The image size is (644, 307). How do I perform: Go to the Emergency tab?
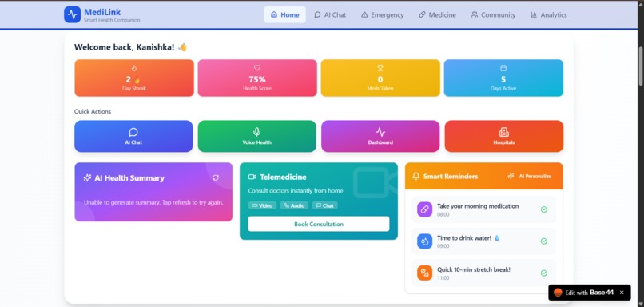click(383, 15)
